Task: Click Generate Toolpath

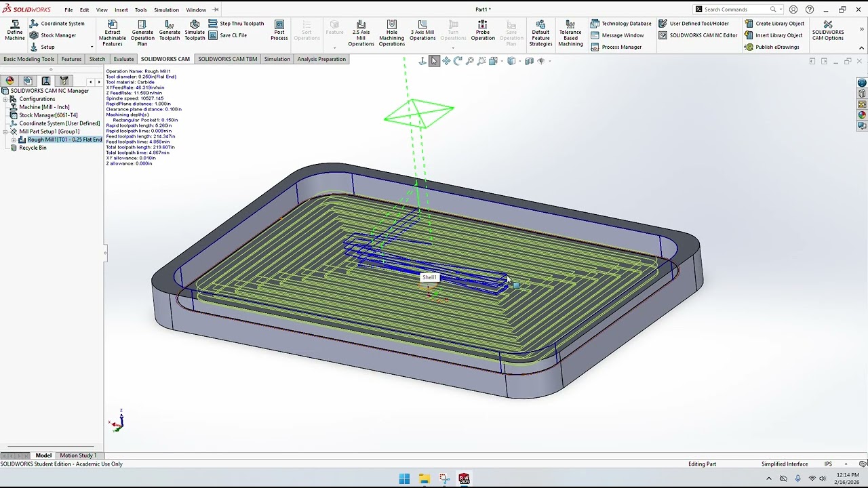Action: pyautogui.click(x=170, y=30)
